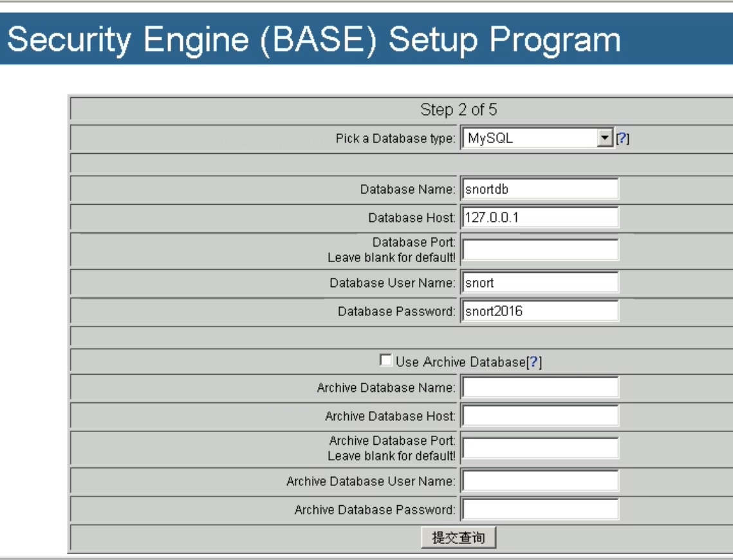Select the Archive Database User Name field
Image resolution: width=733 pixels, height=560 pixels.
click(540, 481)
